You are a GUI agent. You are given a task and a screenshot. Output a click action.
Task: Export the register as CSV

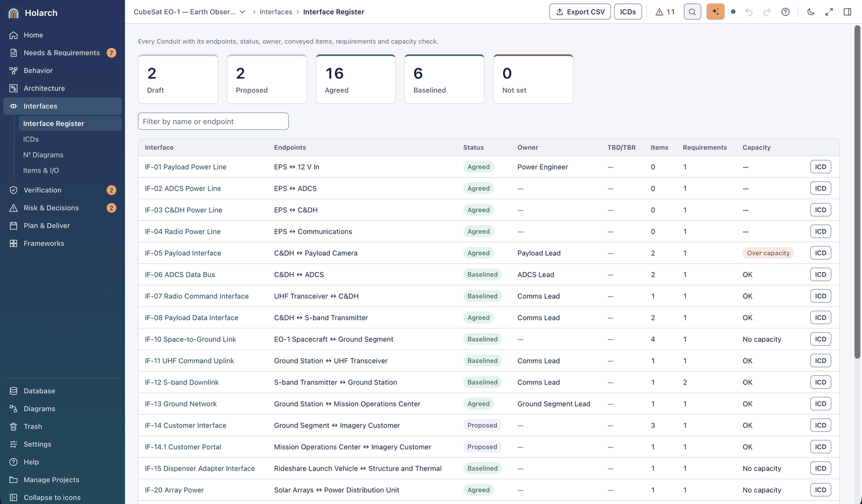(580, 12)
